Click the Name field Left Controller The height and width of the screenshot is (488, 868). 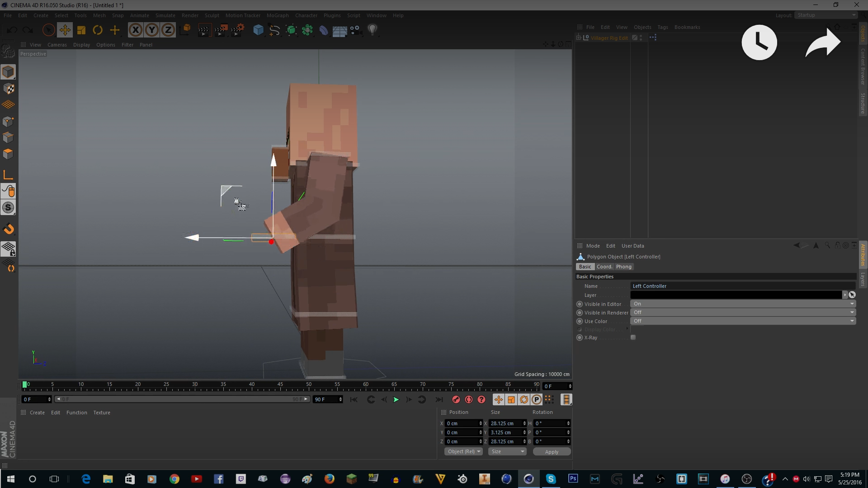[x=743, y=286]
